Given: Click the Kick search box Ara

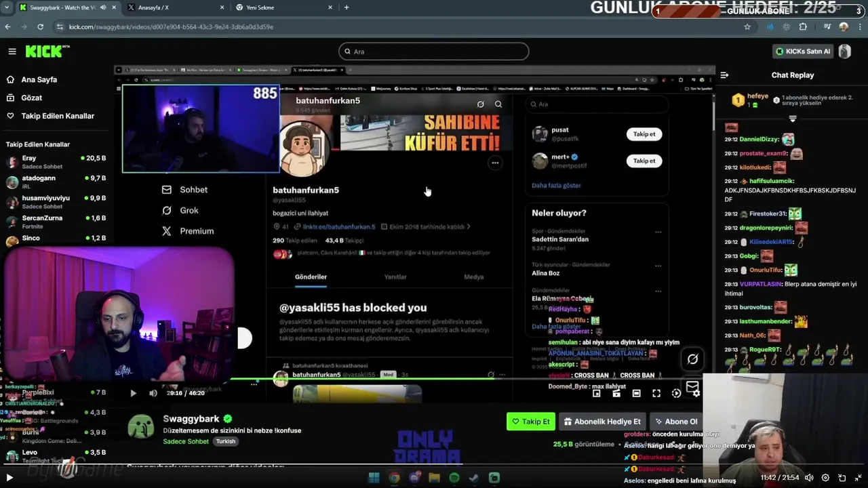Looking at the screenshot, I should [x=434, y=52].
